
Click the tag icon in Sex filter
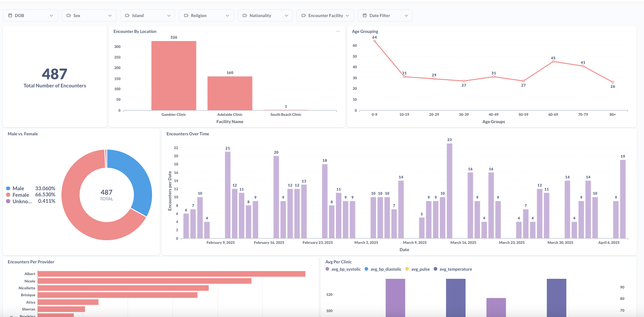(x=69, y=15)
